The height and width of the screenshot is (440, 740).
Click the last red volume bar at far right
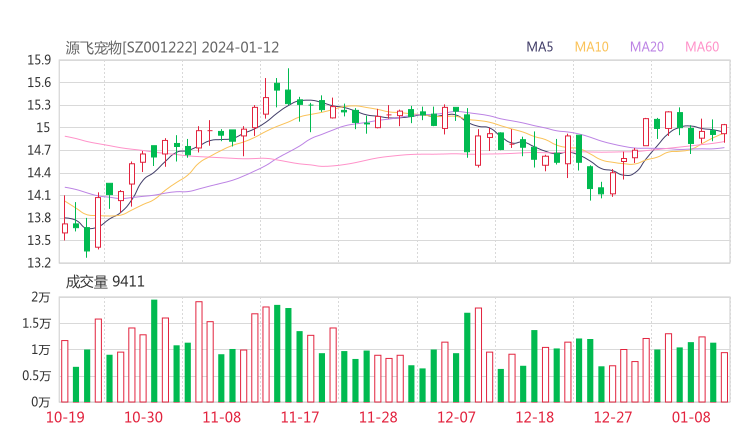coord(724,377)
